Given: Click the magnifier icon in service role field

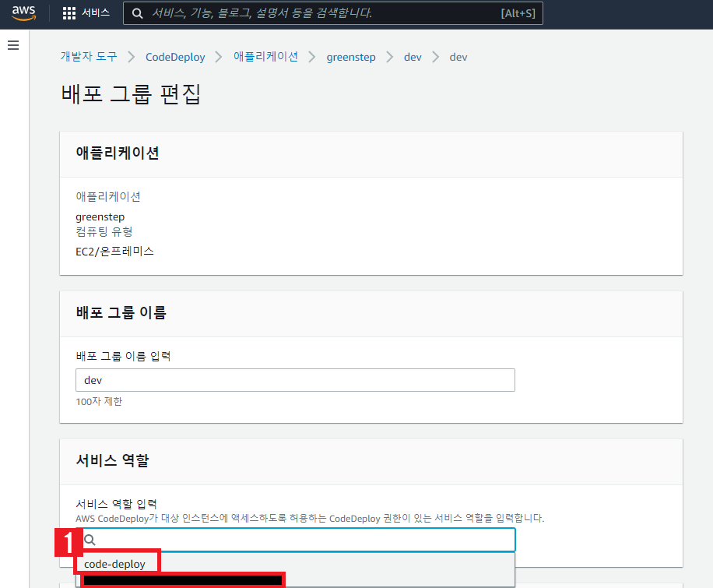Looking at the screenshot, I should (90, 540).
